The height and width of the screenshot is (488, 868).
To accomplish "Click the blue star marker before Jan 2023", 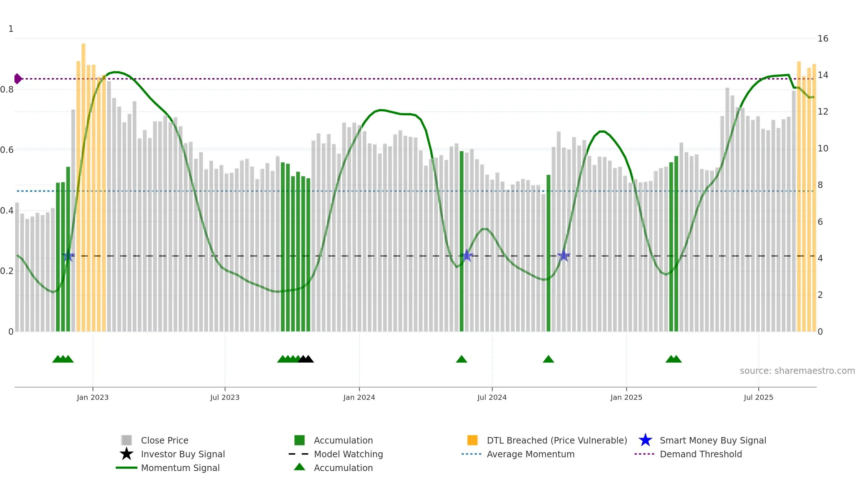I will click(68, 256).
